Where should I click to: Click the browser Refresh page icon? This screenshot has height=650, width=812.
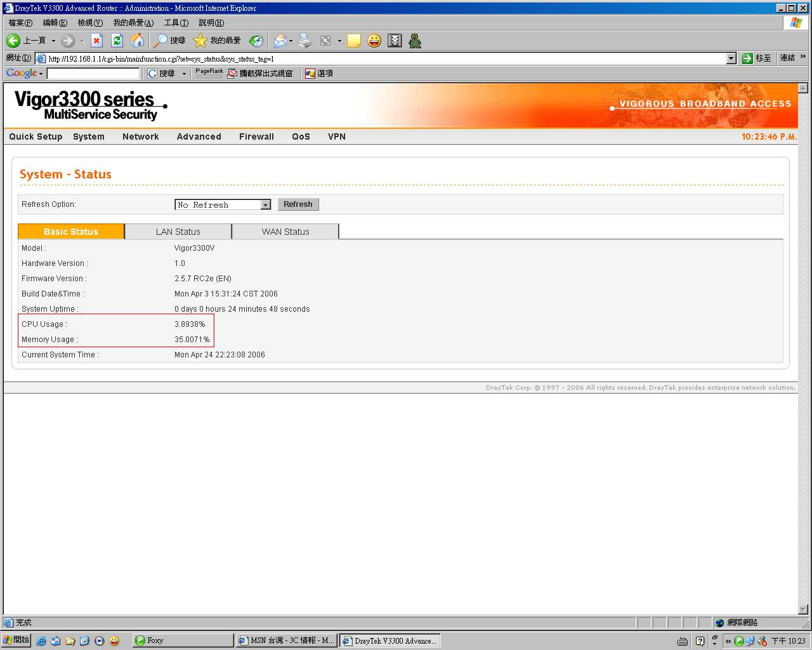[117, 41]
